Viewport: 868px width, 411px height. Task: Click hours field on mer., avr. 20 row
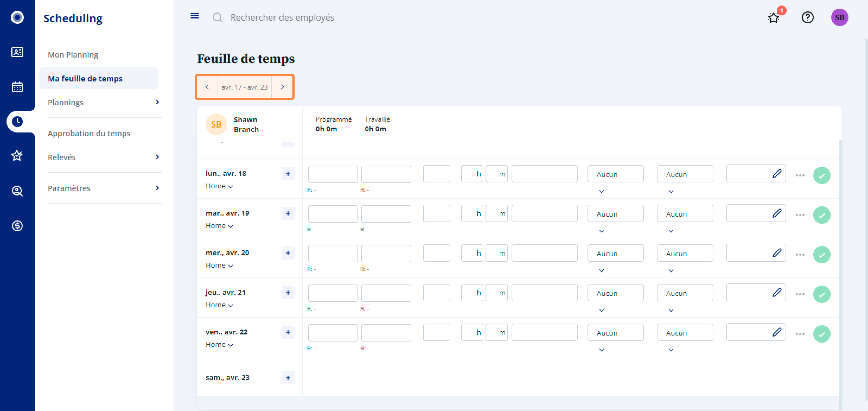coord(472,253)
